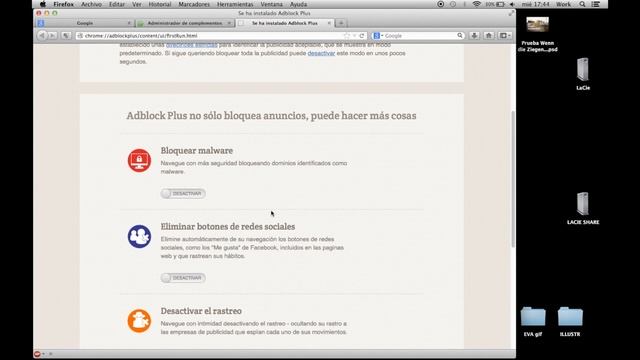Toggle Eliminar botones de redes sociales switch
The width and height of the screenshot is (640, 360).
click(x=183, y=278)
